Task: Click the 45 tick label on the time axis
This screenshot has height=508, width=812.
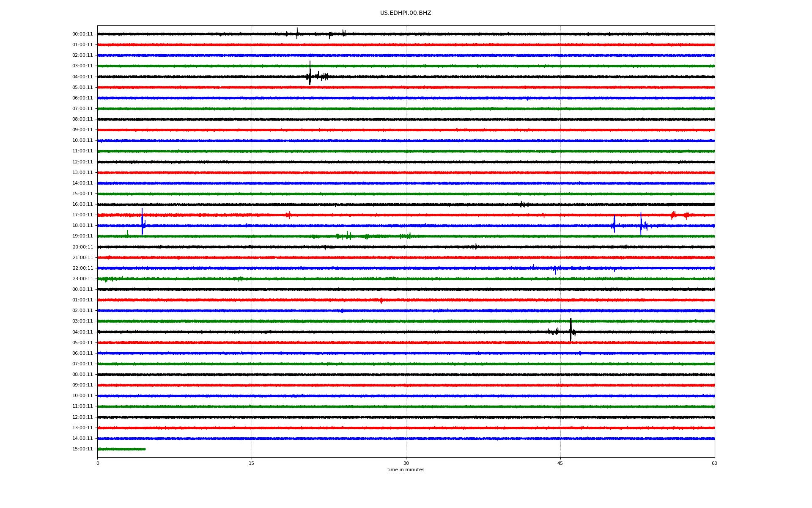Action: 560,463
